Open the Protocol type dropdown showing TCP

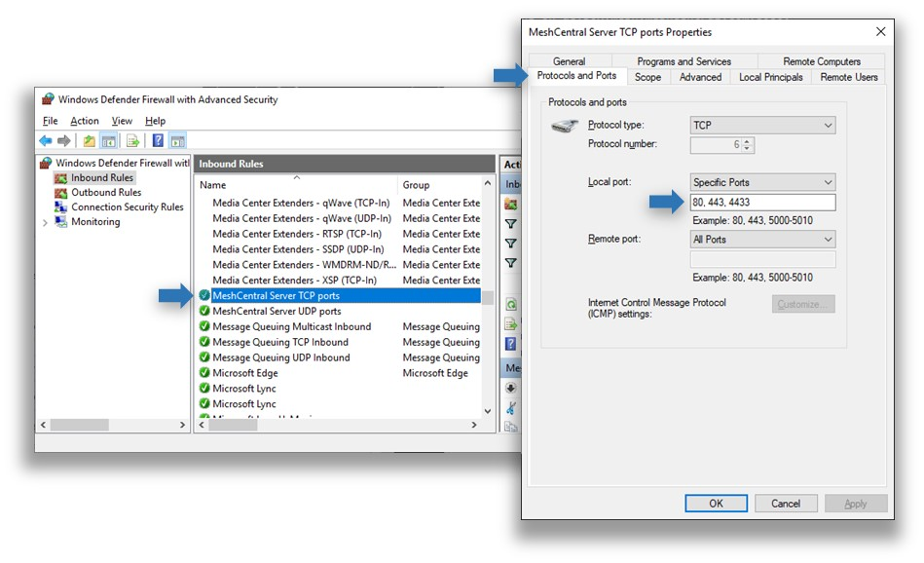click(x=762, y=125)
